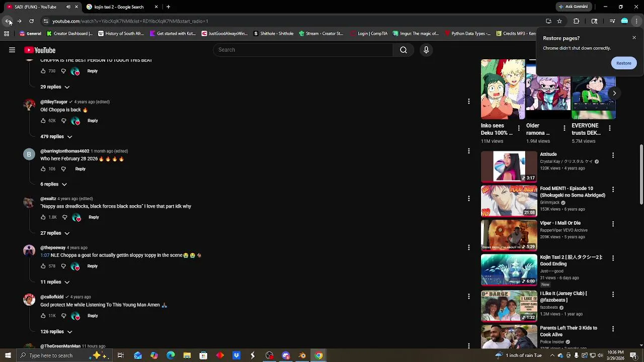The image size is (644, 362).
Task: Click the search magnifier button
Action: pos(404,50)
